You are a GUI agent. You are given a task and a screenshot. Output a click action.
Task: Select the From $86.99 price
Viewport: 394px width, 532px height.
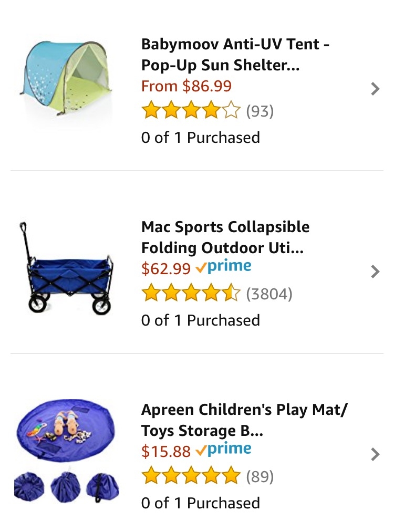coord(186,86)
